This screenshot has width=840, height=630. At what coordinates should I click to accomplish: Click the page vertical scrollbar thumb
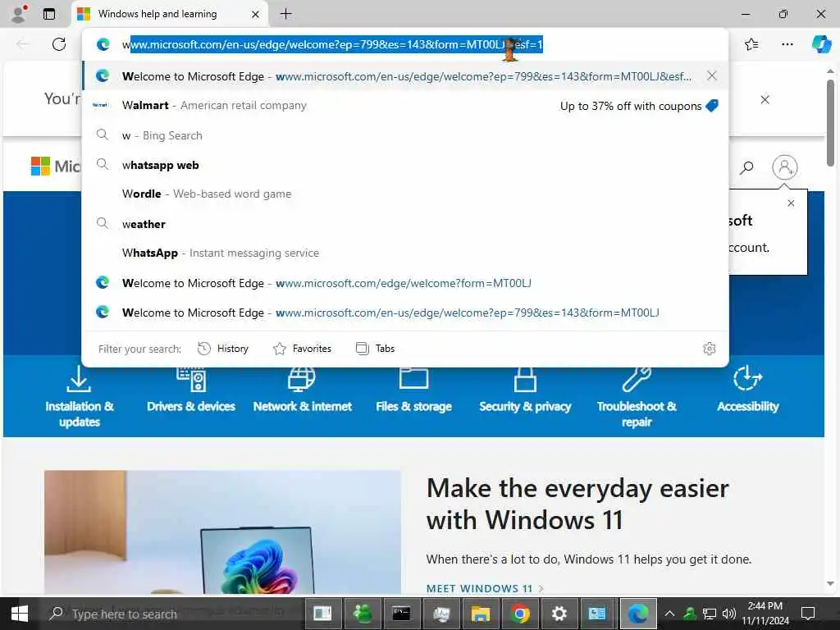click(x=830, y=122)
